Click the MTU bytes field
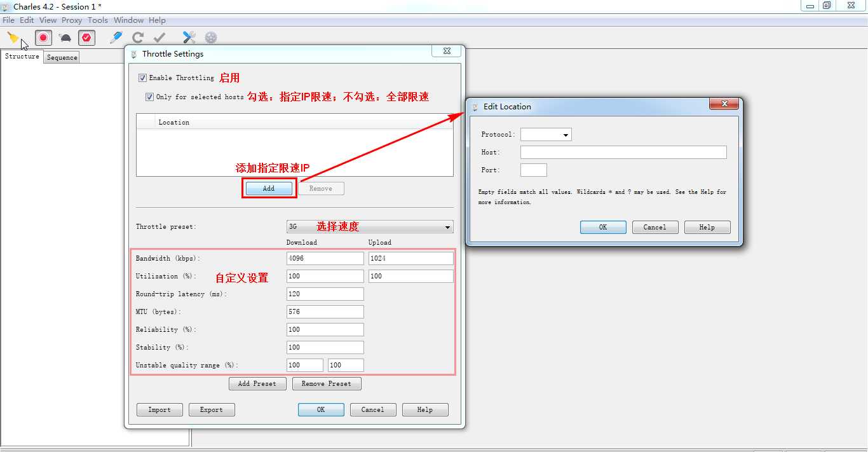 325,312
